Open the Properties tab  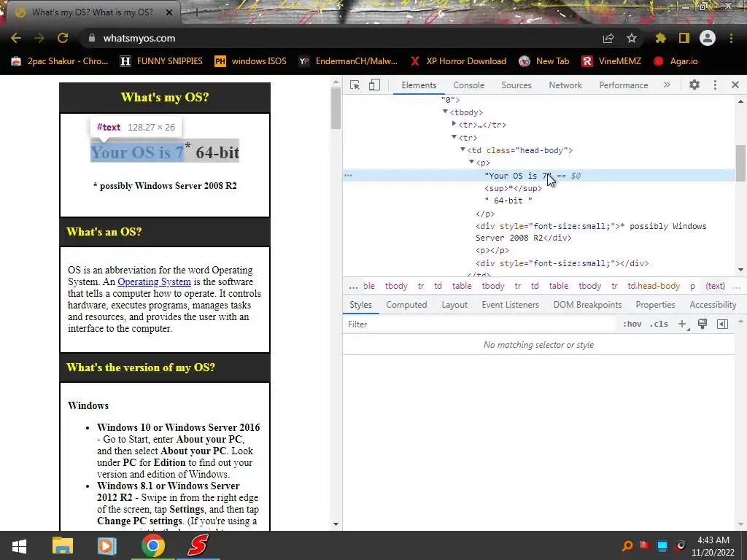655,305
